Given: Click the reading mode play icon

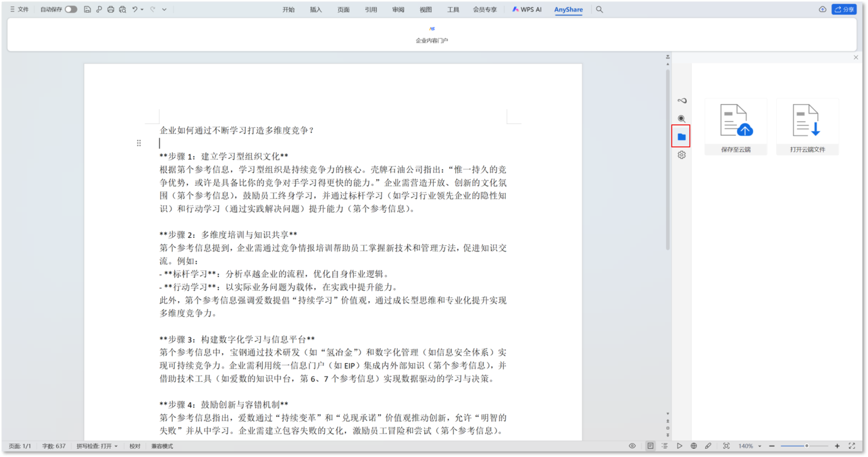Looking at the screenshot, I should point(679,446).
